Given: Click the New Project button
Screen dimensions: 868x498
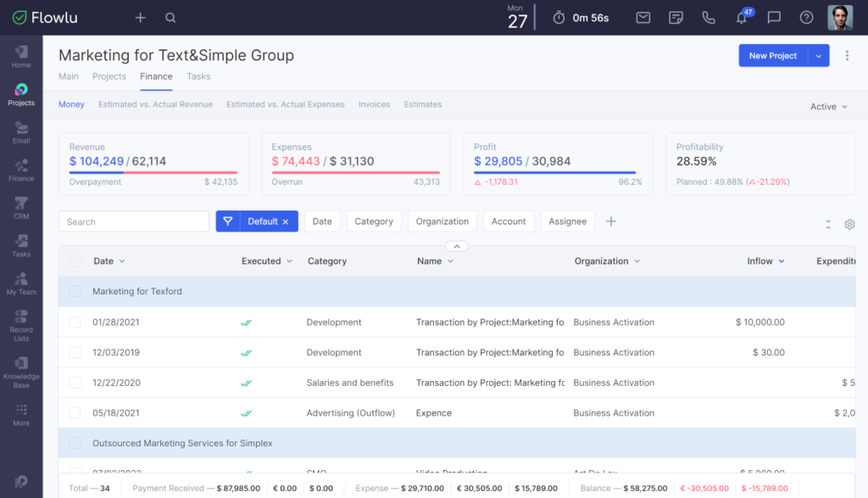Looking at the screenshot, I should pos(773,55).
